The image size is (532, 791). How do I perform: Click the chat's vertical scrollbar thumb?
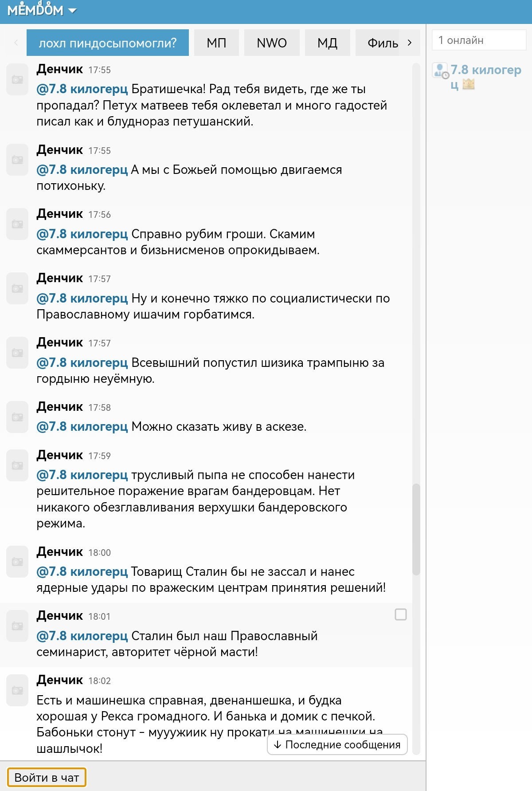point(416,529)
